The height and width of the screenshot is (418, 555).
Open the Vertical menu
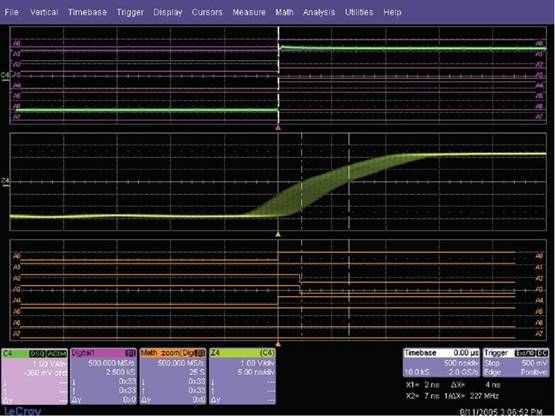[x=44, y=12]
